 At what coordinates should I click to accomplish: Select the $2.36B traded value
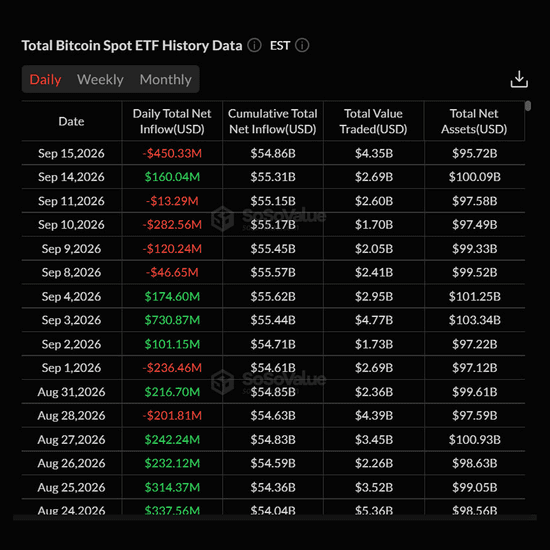pos(374,392)
